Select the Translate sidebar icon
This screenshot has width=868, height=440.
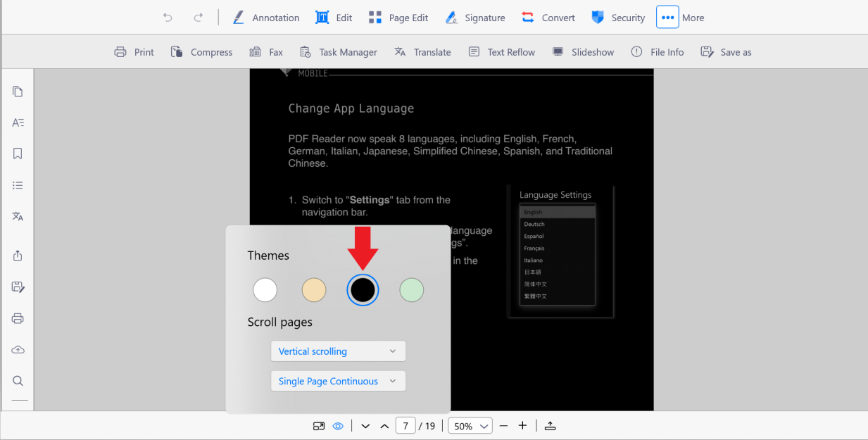18,216
